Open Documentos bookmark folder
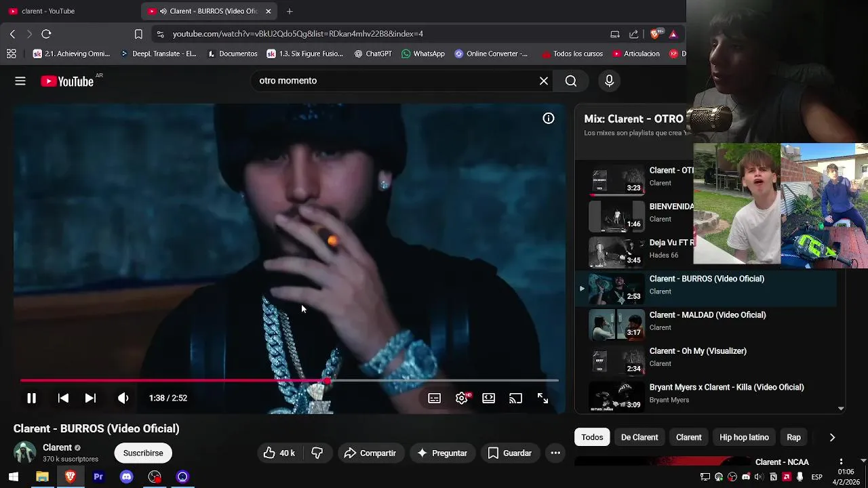The height and width of the screenshot is (488, 868). click(x=232, y=54)
